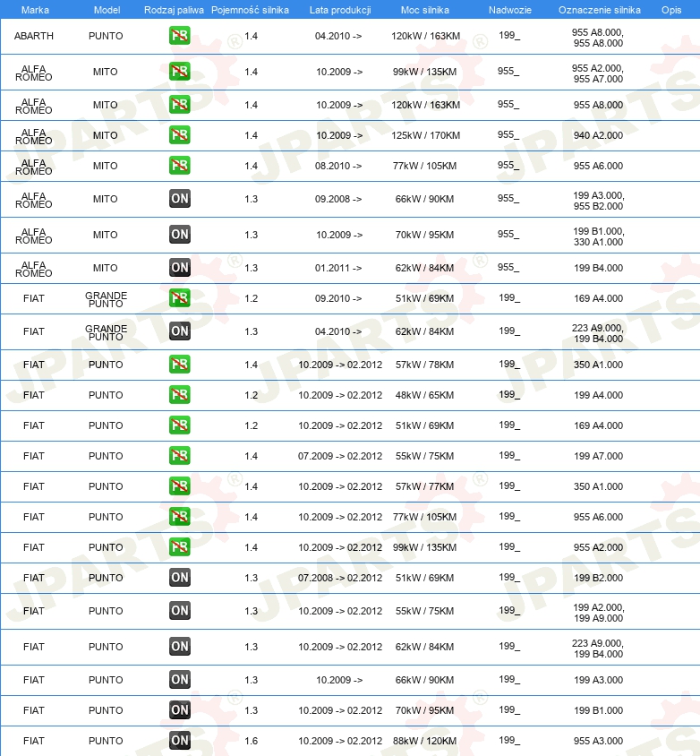Click diesel ON icon for Mito 70kW / 95KM
The height and width of the screenshot is (756, 700).
(180, 235)
